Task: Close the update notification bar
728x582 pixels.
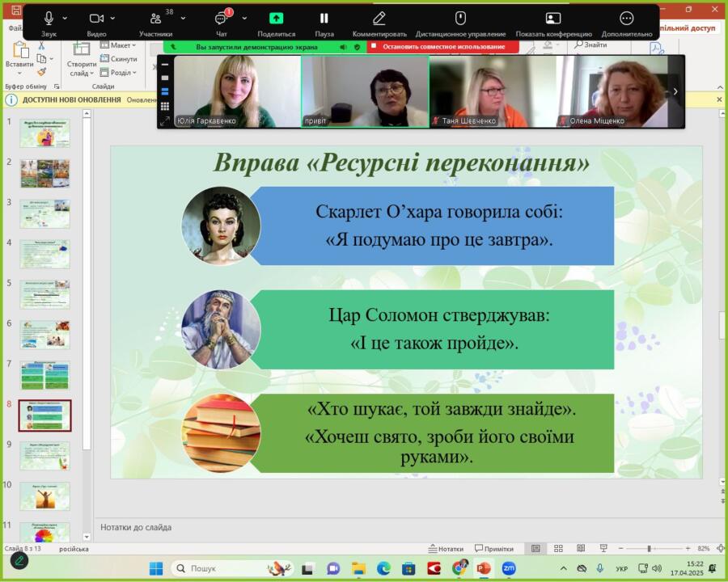Action: pyautogui.click(x=719, y=99)
